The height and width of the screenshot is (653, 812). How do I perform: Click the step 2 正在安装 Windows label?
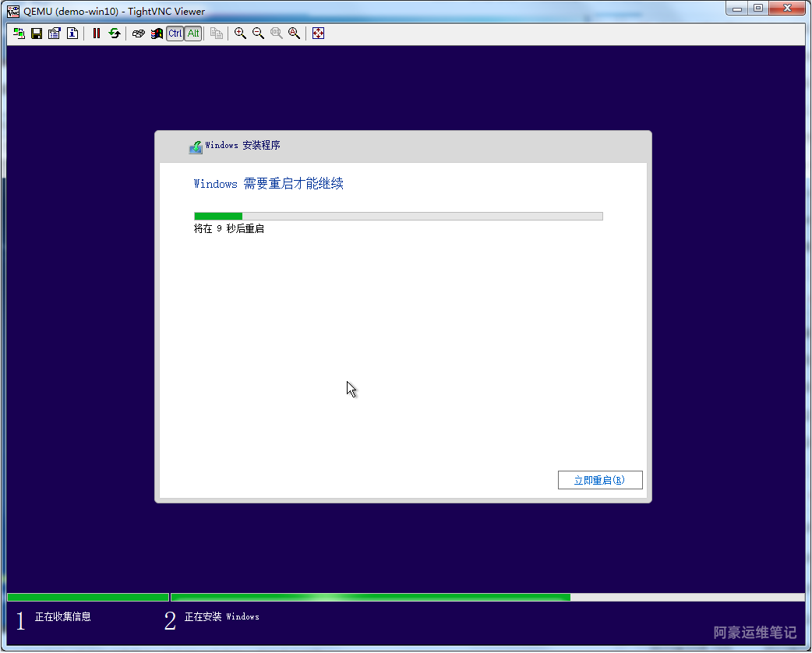point(221,616)
